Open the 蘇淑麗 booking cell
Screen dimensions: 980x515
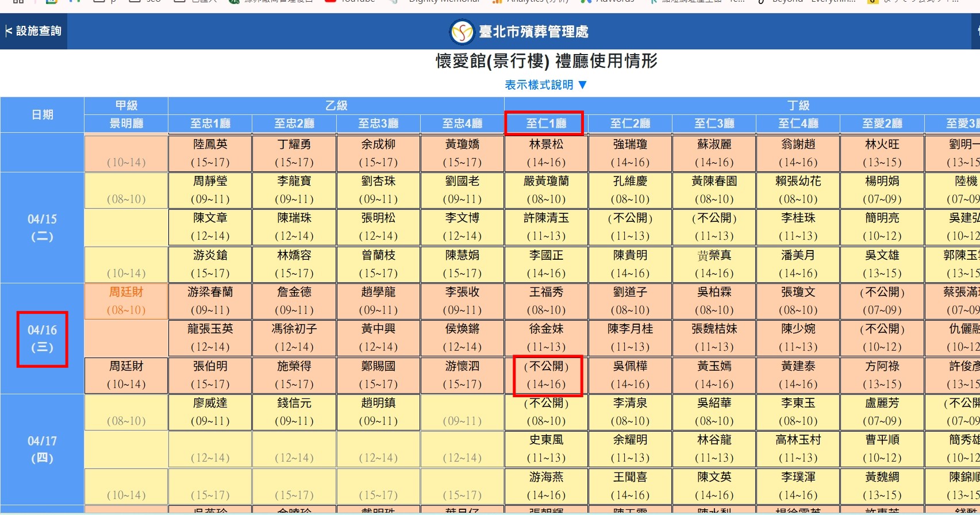(714, 153)
